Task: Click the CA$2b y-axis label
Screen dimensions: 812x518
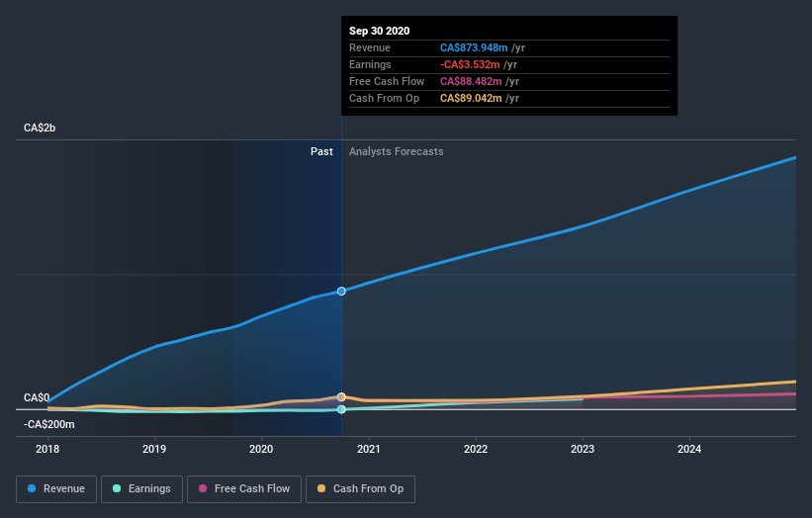Action: [x=40, y=128]
